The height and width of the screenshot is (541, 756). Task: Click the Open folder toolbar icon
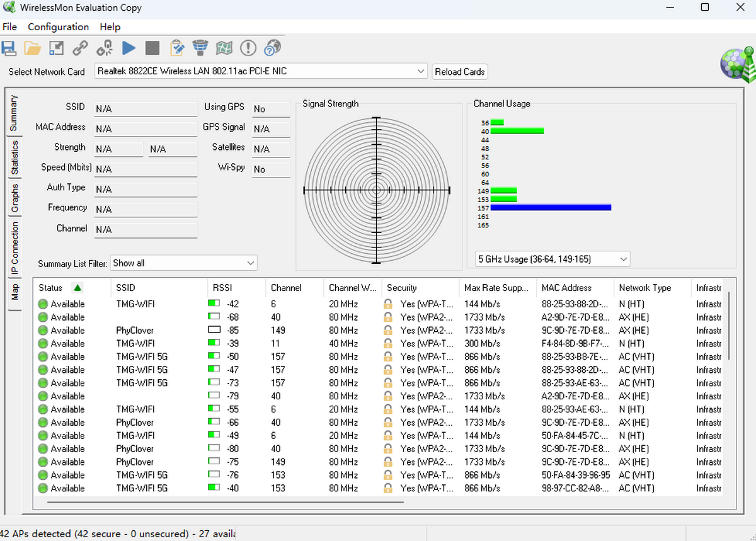click(x=32, y=48)
